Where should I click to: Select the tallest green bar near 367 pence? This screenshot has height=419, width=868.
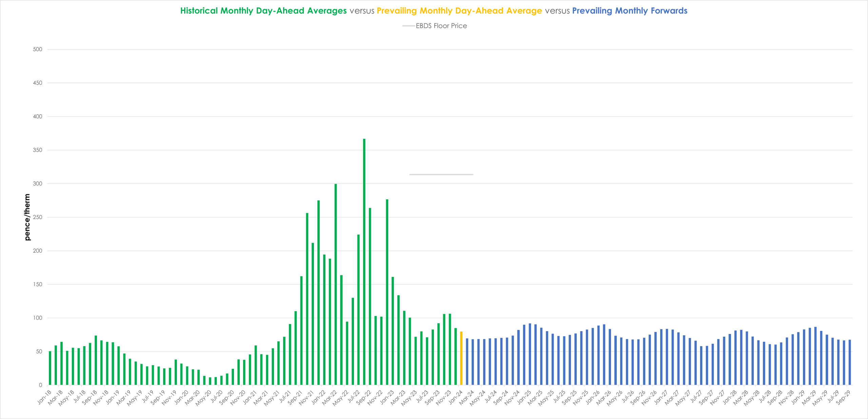[364, 262]
